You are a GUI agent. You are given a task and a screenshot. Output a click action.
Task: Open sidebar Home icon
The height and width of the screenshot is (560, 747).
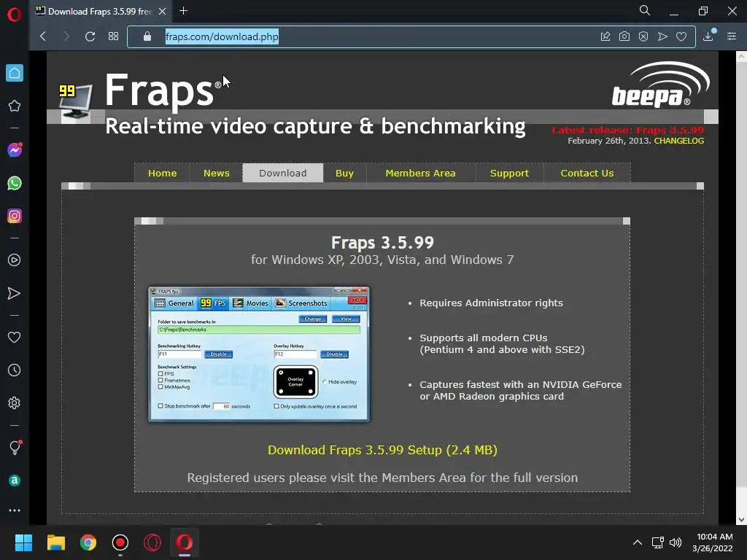pos(15,73)
